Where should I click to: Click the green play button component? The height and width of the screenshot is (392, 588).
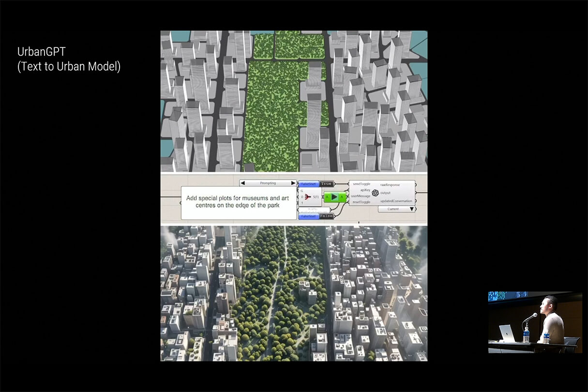334,197
